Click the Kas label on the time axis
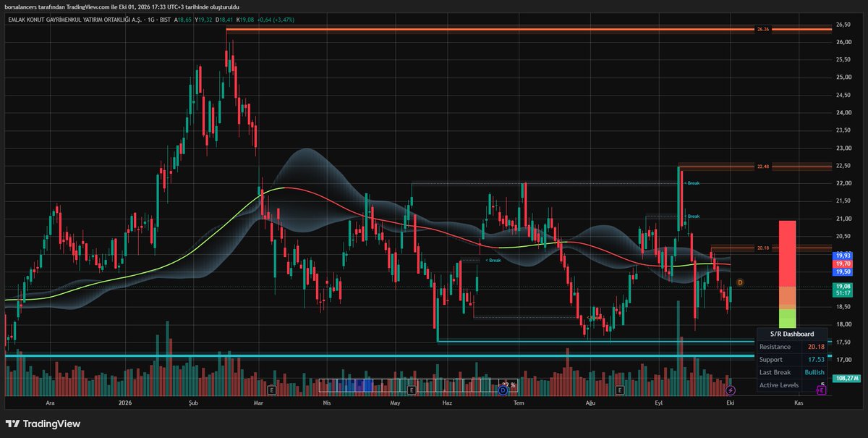Viewport: 868px width, 438px height. (799, 402)
